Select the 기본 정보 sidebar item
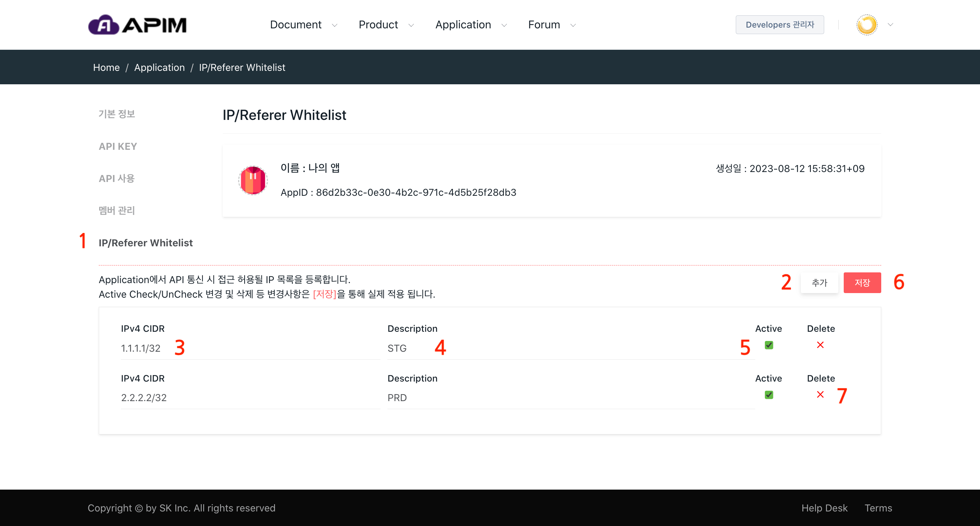Viewport: 980px width, 526px height. pos(117,114)
